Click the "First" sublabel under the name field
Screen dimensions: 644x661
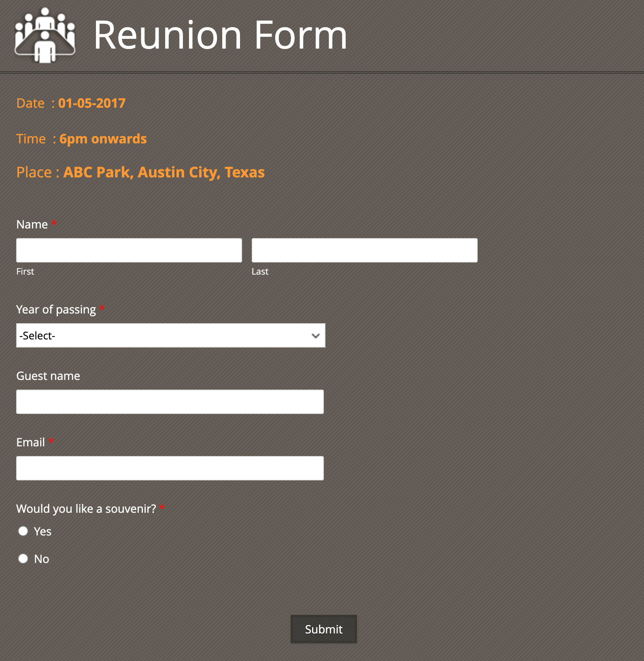click(25, 271)
